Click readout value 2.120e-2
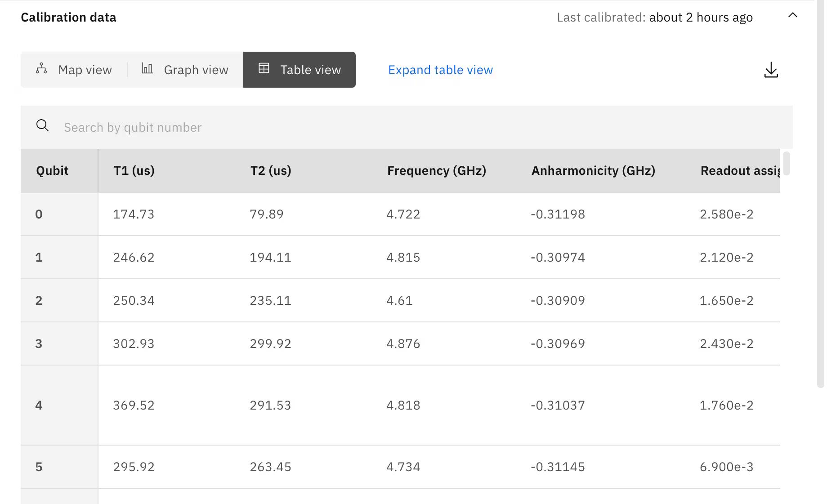This screenshot has width=827, height=504. pyautogui.click(x=727, y=258)
